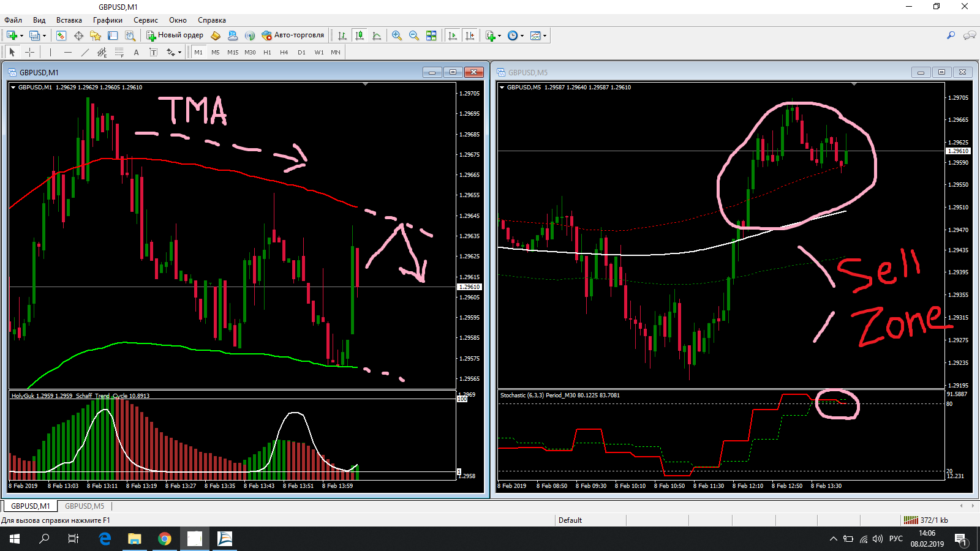Image resolution: width=980 pixels, height=551 pixels.
Task: Open the Справка menu
Action: pyautogui.click(x=212, y=20)
